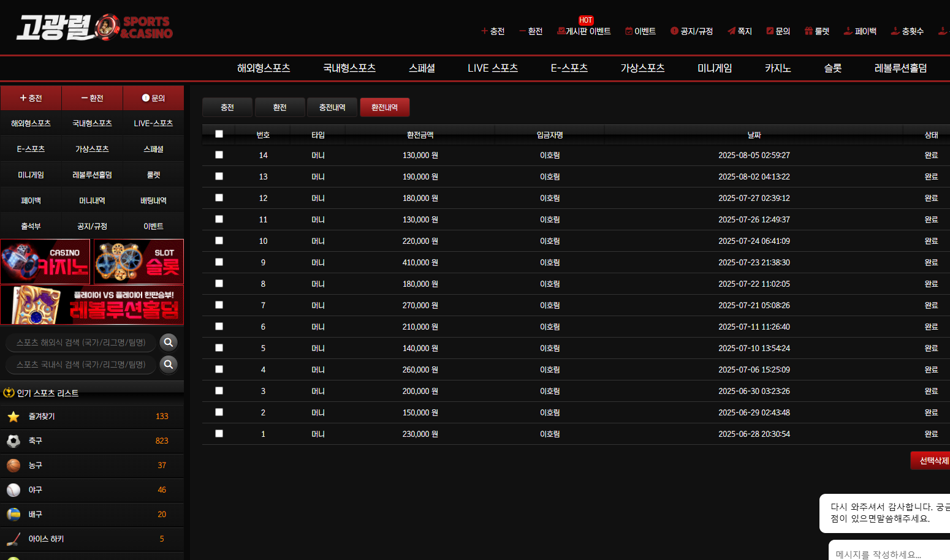Check the box for row number 13
The width and height of the screenshot is (950, 560).
[x=219, y=176]
